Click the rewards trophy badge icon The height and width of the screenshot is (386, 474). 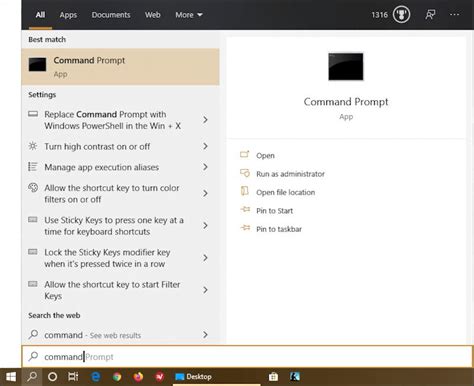point(401,15)
